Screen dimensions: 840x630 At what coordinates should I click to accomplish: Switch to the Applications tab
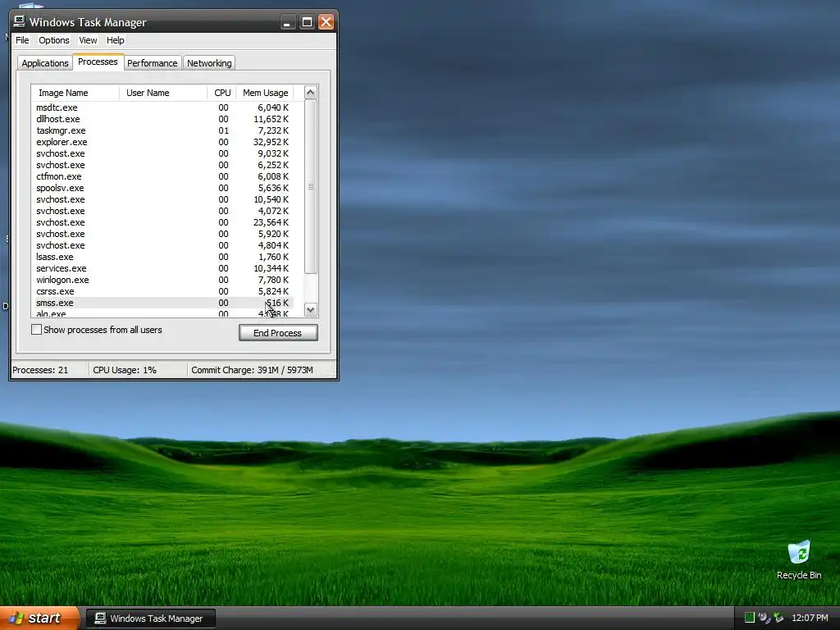point(45,63)
